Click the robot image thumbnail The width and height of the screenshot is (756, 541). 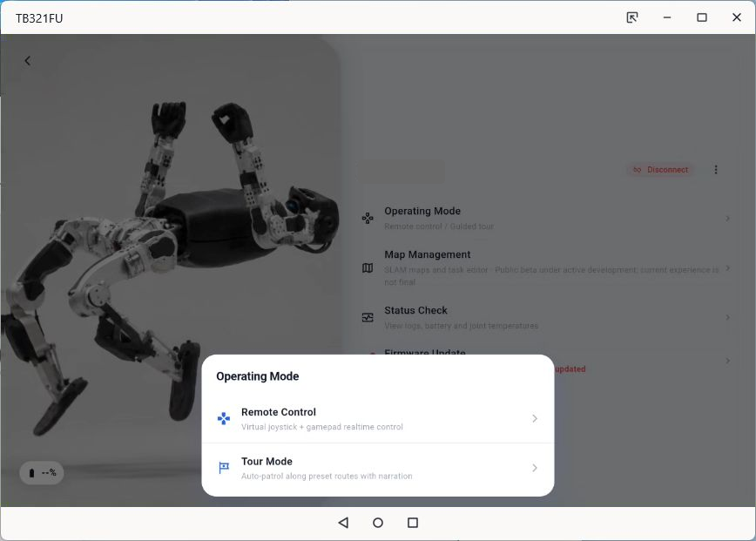(172, 270)
